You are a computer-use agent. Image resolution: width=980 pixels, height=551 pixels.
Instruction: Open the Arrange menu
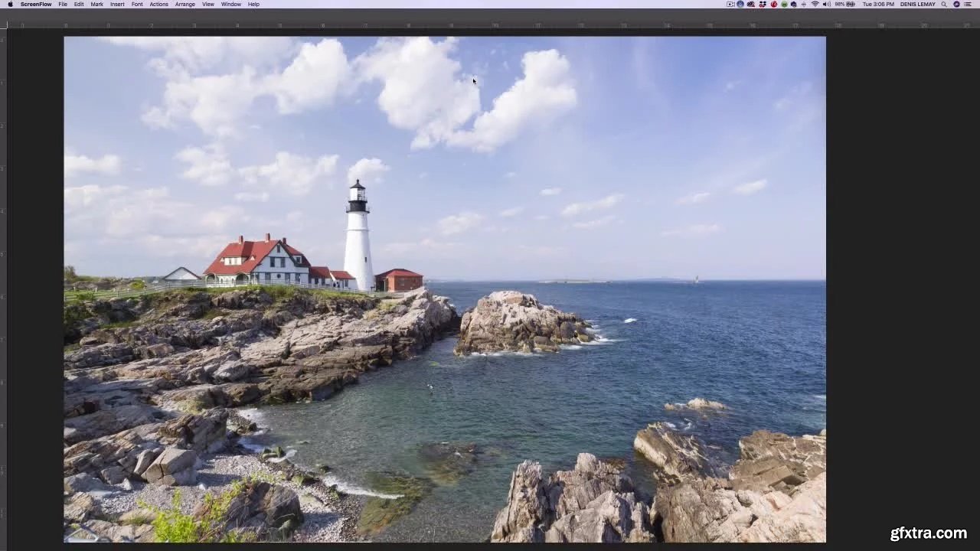coord(185,4)
